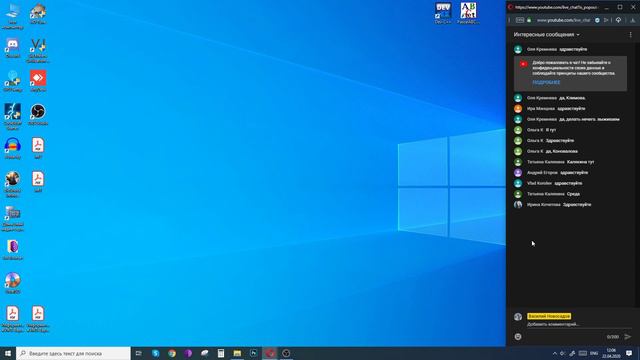The width and height of the screenshot is (640, 360).
Task: Open Google Chrome from the taskbar
Action: (x=172, y=353)
